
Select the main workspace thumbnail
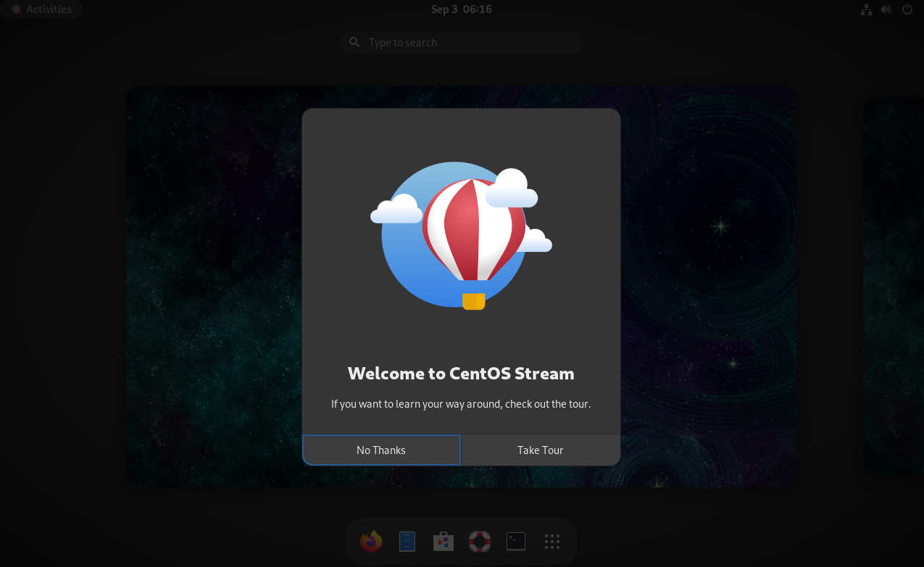pos(462,286)
